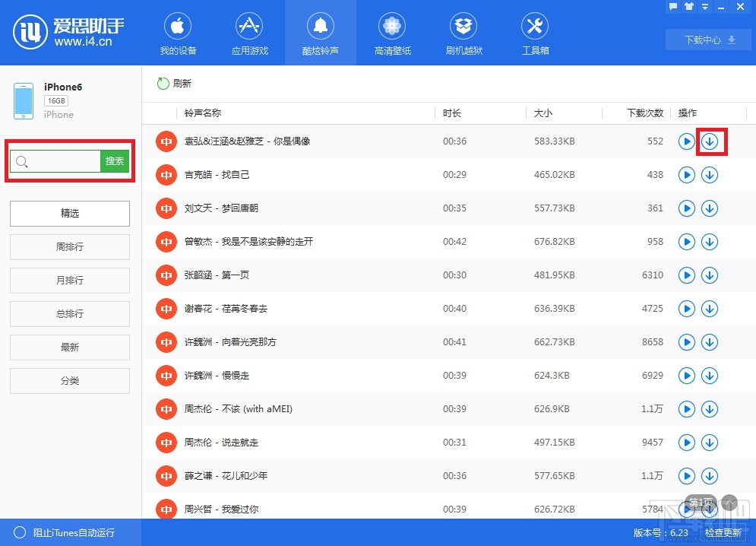Download the 袁弘&汪涵&赵雅芝 ringtone
The height and width of the screenshot is (546, 756).
[x=710, y=141]
